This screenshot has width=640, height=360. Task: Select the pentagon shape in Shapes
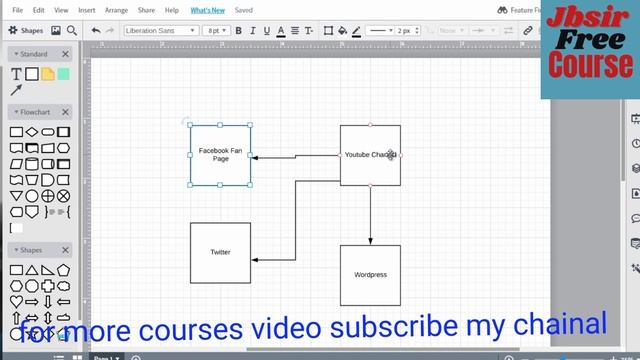pos(63,270)
